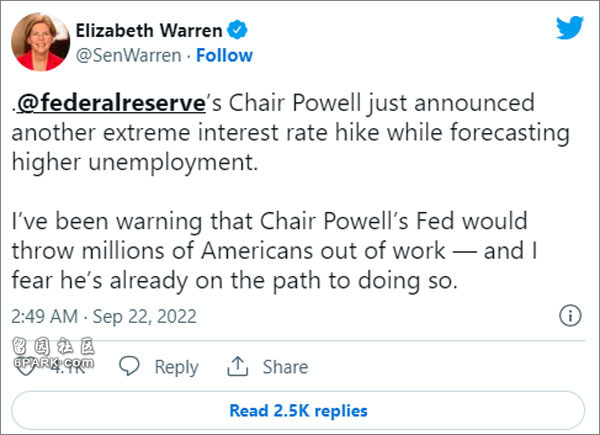Click the paragraph starting "I've been warning"
Image resolution: width=600 pixels, height=435 pixels.
[274, 251]
